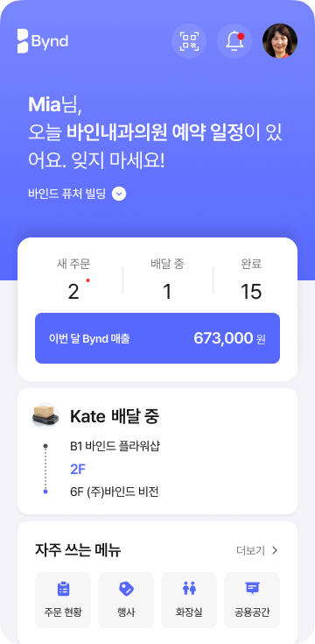Image resolution: width=315 pixels, height=644 pixels.
Task: Expand the 바인드 퓨처 빌딩 building selector
Action: [x=77, y=194]
